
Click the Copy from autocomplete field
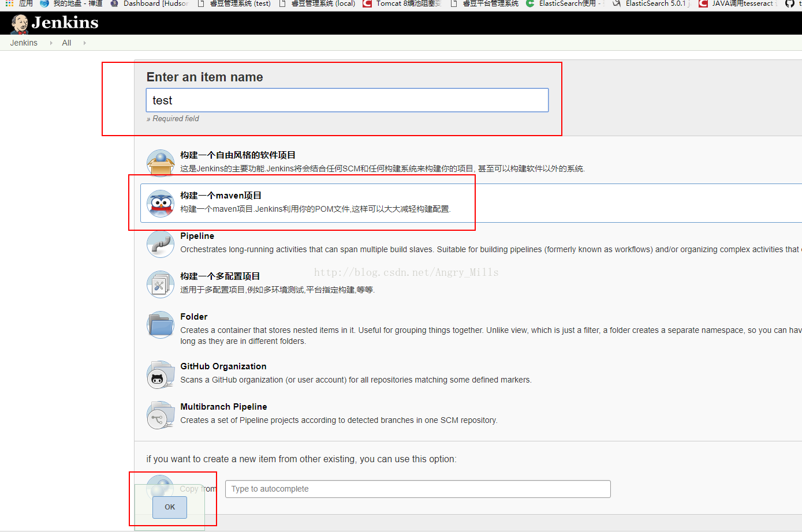[x=417, y=489]
